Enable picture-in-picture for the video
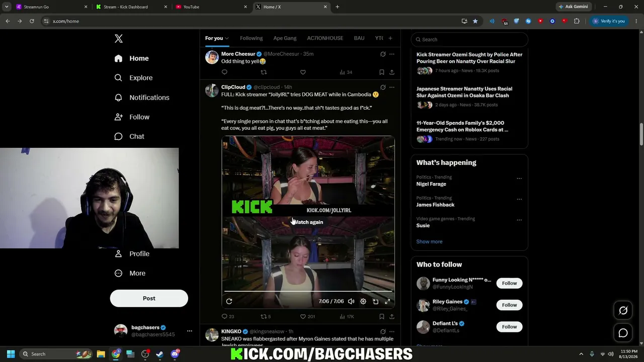The width and height of the screenshot is (644, 362). point(375,301)
